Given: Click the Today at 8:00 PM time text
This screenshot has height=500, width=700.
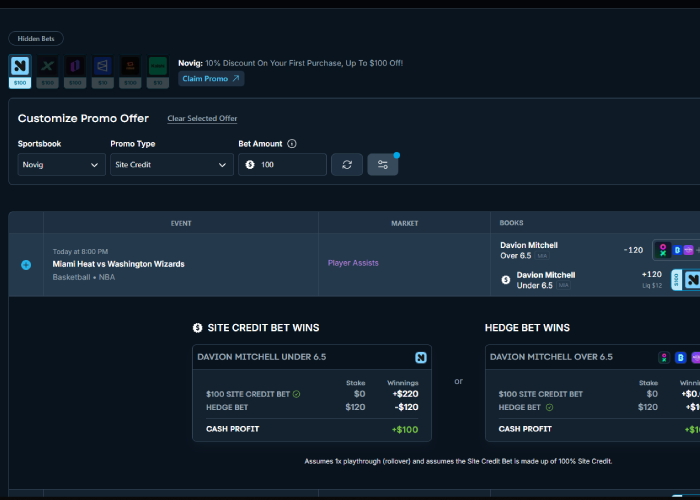Looking at the screenshot, I should 80,252.
